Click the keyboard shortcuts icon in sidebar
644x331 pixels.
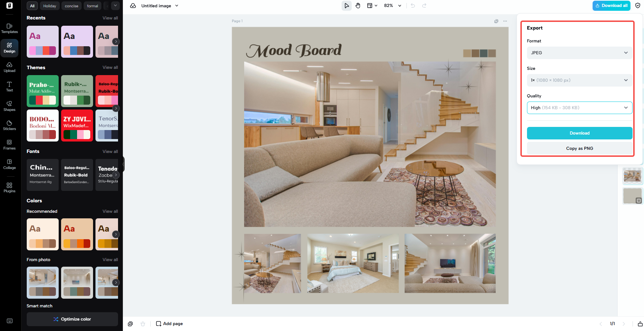point(10,321)
